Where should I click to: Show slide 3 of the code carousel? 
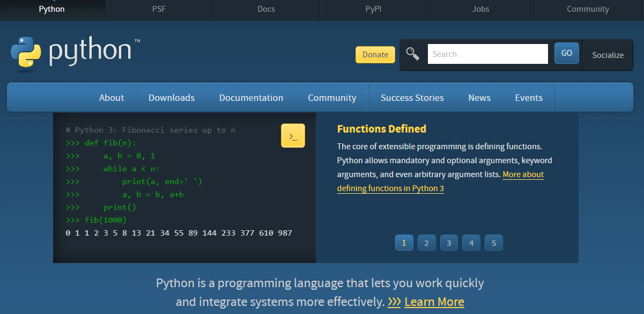coord(449,243)
